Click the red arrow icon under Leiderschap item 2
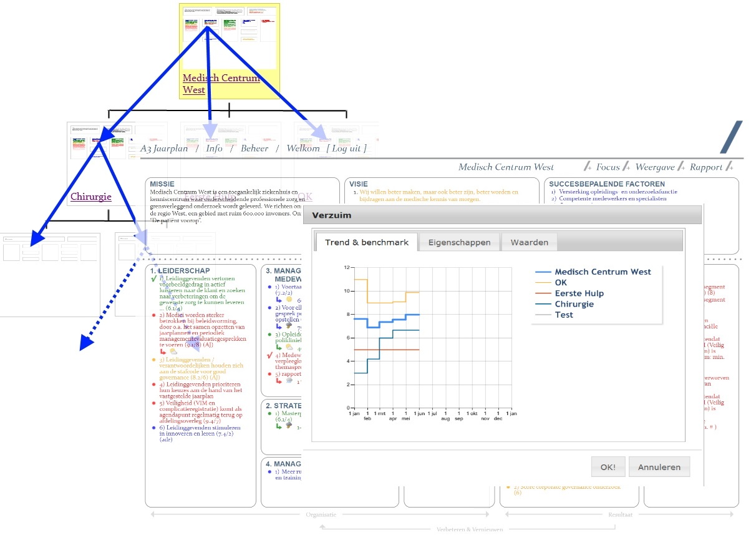The width and height of the screenshot is (756, 545). [x=163, y=352]
